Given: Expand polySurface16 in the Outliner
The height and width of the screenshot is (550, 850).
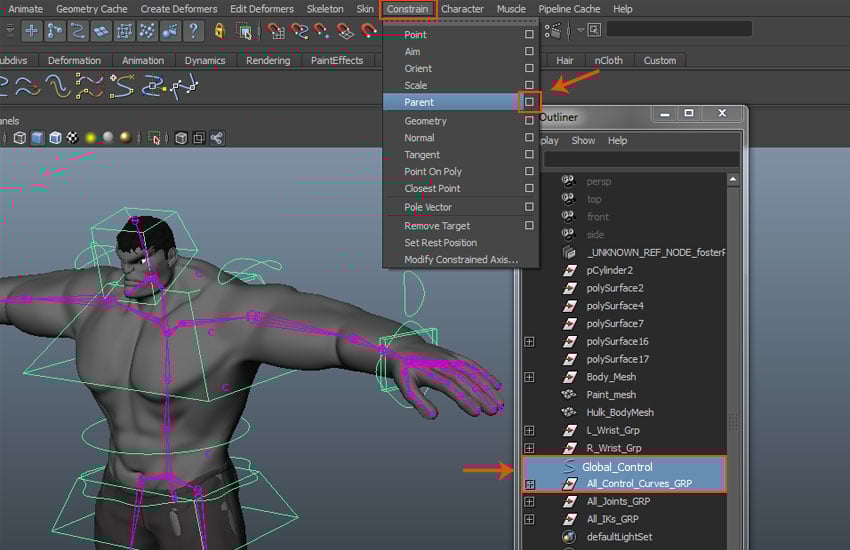Looking at the screenshot, I should [529, 342].
